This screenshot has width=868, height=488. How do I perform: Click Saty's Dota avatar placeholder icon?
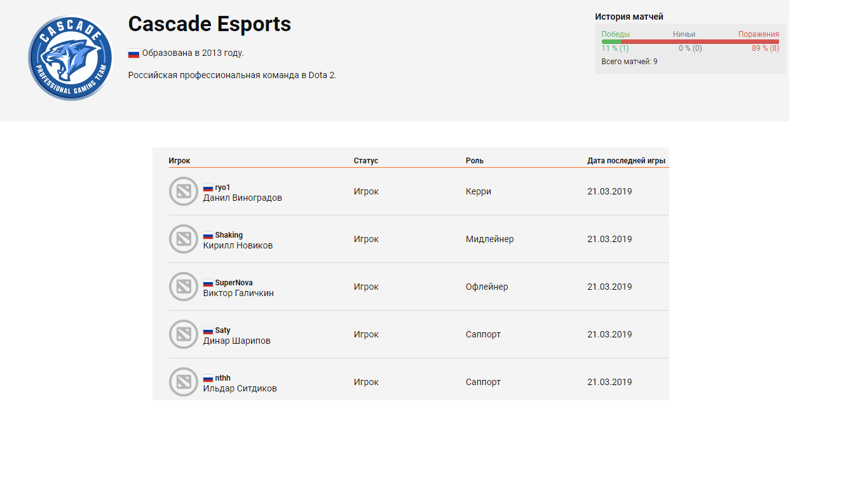[x=184, y=334]
